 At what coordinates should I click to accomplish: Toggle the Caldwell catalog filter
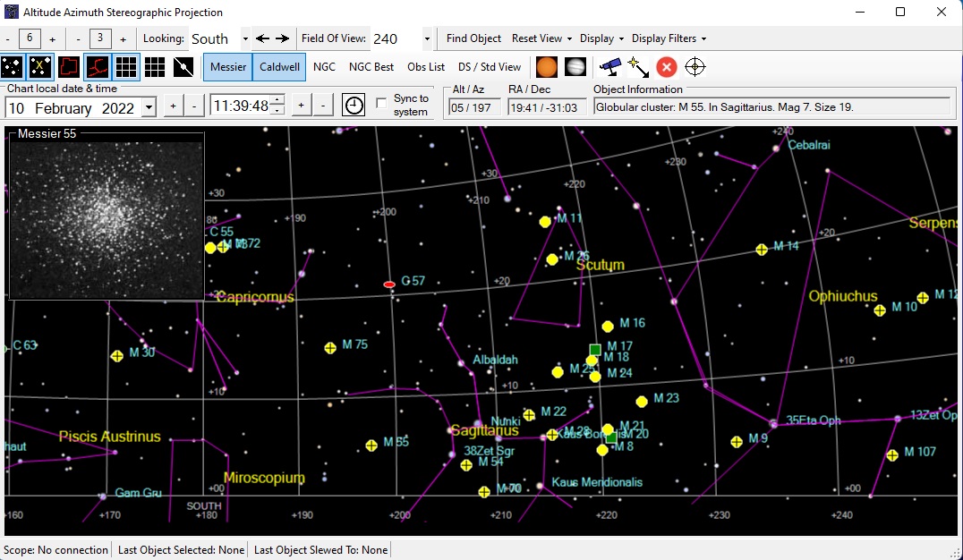click(280, 67)
